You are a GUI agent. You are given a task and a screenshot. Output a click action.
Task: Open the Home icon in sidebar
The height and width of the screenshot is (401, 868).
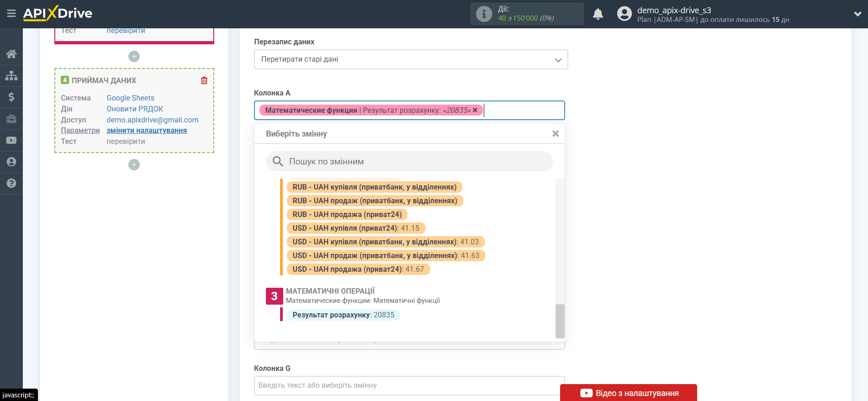pos(11,54)
